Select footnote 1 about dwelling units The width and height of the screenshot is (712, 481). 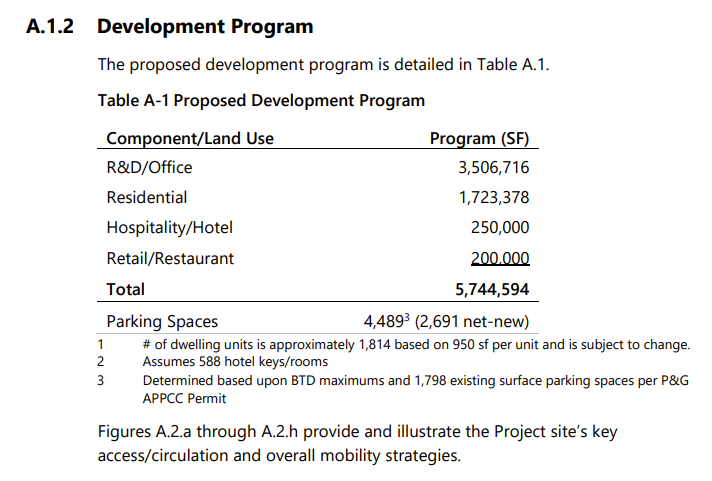pyautogui.click(x=416, y=345)
